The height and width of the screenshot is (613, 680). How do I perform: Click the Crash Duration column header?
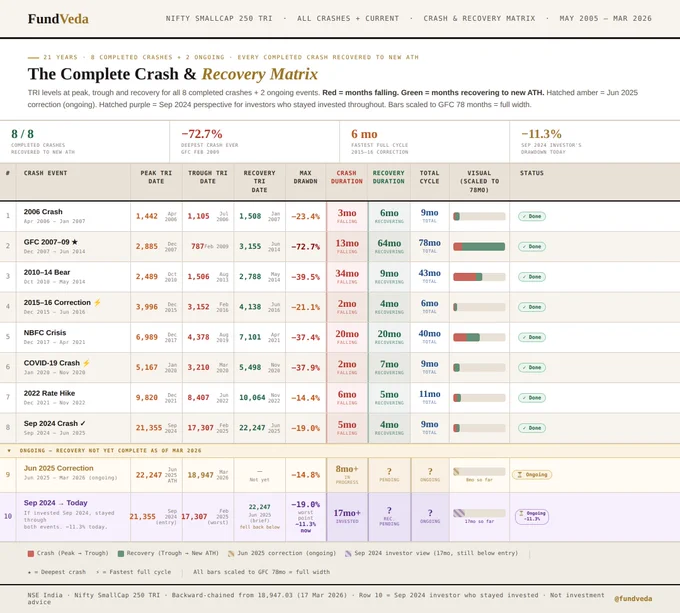pyautogui.click(x=347, y=177)
